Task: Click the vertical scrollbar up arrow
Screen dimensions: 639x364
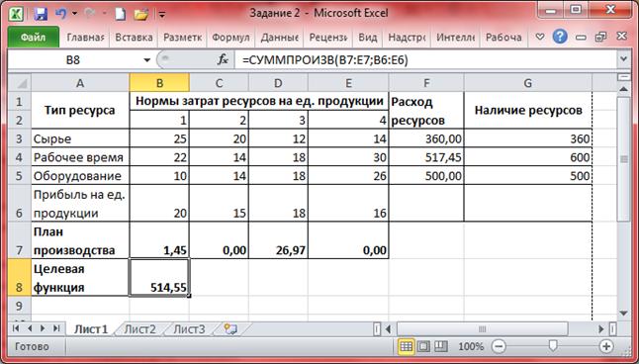Action: pos(623,88)
